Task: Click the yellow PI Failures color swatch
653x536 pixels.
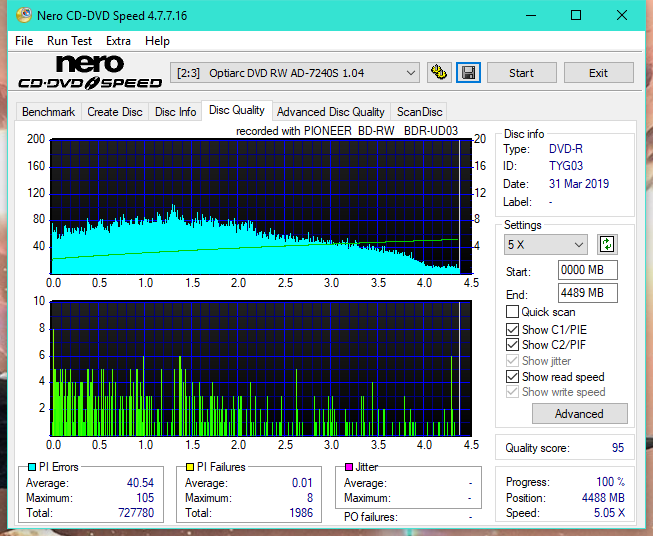Action: click(190, 467)
